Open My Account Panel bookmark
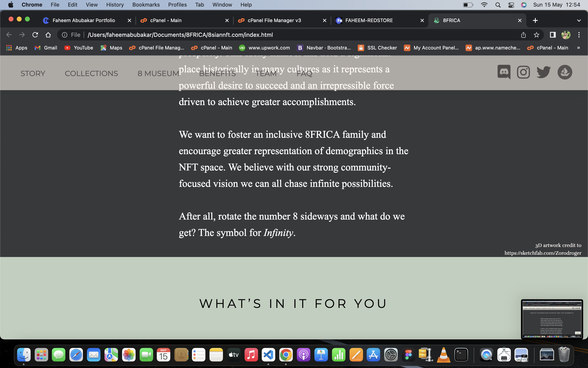Image resolution: width=588 pixels, height=368 pixels. tap(432, 48)
